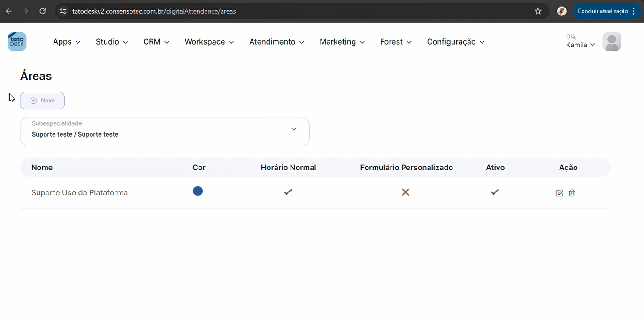Click the blue color circle in the Cor column

[198, 191]
